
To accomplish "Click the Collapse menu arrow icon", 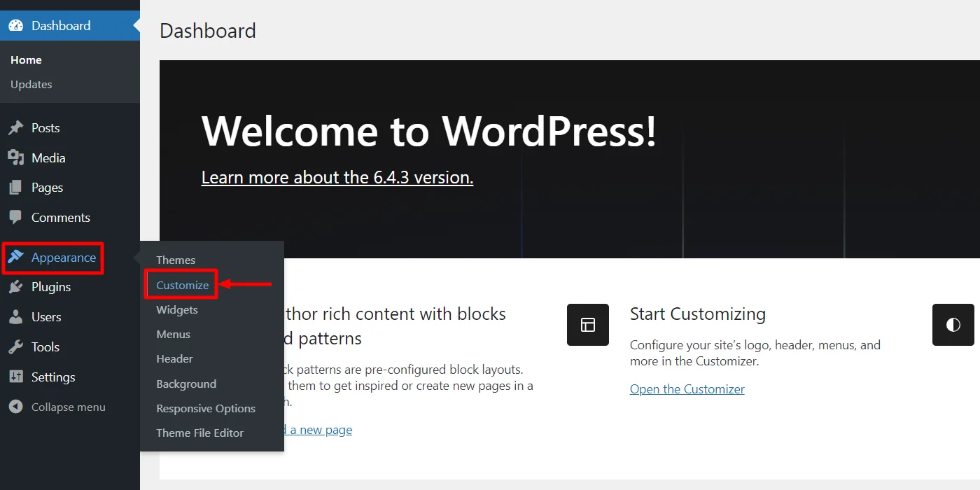I will (x=15, y=407).
